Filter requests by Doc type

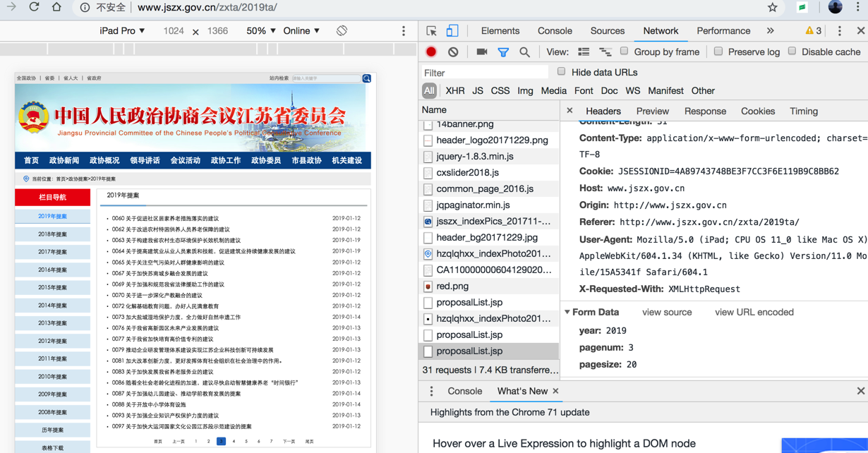point(609,91)
